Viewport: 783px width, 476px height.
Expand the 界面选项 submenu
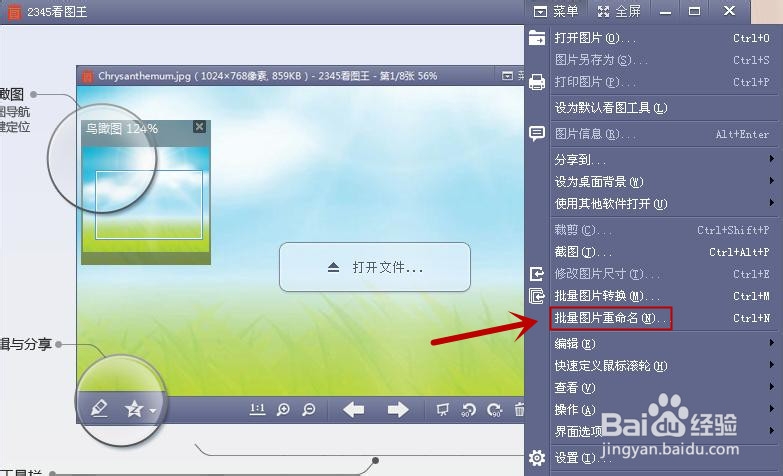point(662,432)
